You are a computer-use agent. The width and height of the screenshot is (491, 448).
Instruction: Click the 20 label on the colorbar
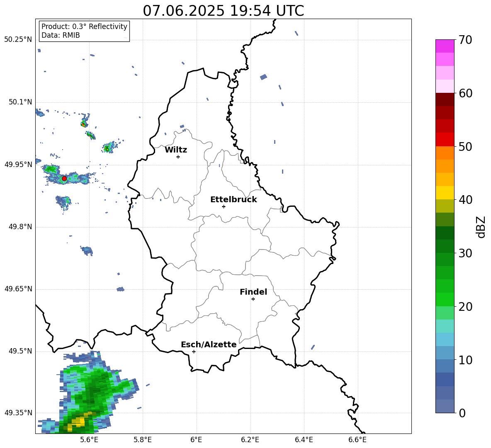(465, 307)
